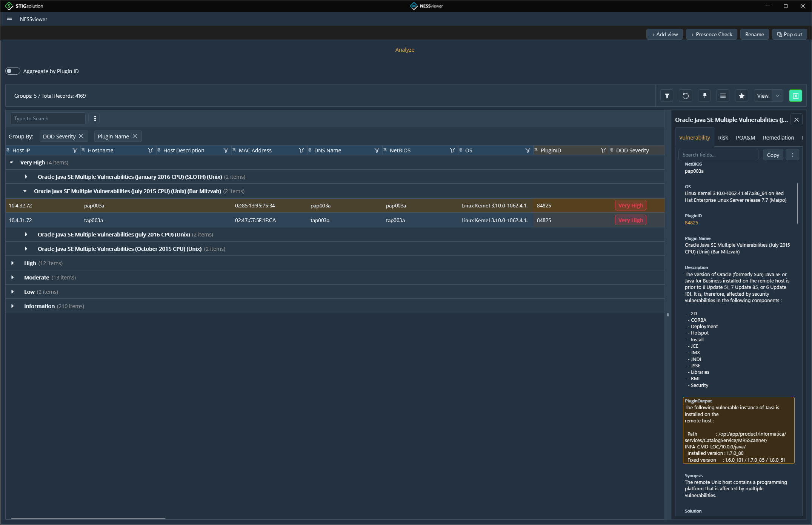The width and height of the screenshot is (812, 525).
Task: Filter the PluginID column
Action: [603, 150]
